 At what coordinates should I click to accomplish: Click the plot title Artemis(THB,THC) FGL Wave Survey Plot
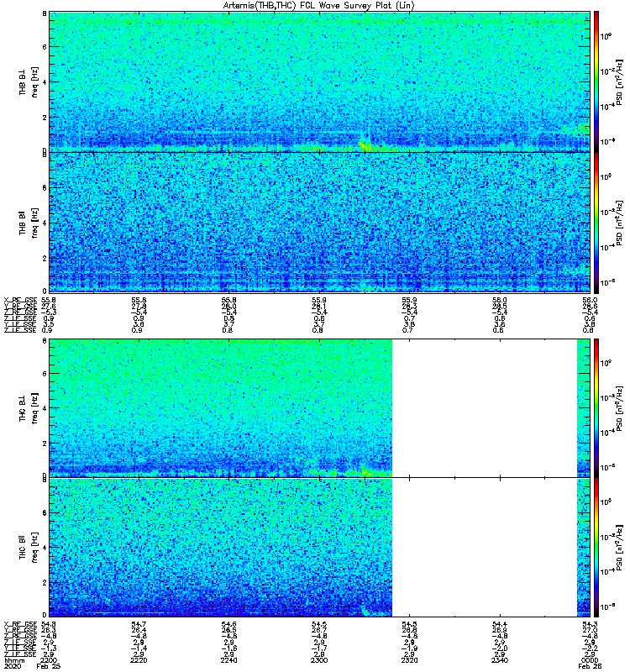tap(318, 6)
